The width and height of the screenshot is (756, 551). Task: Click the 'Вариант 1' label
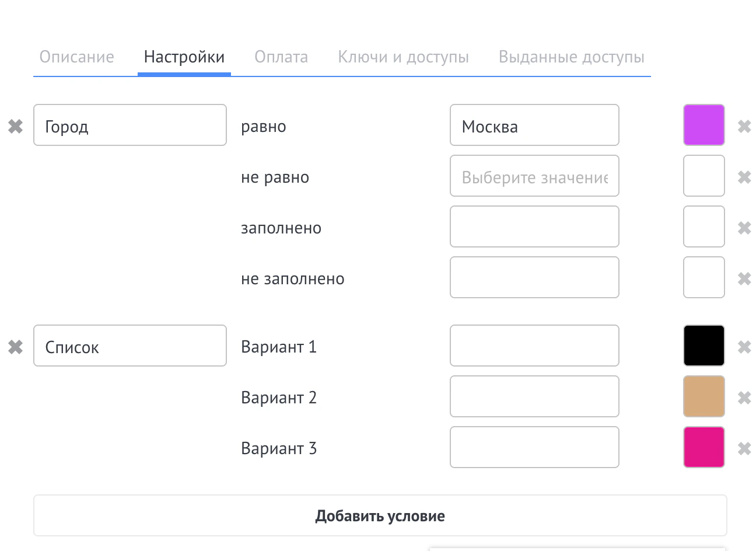point(279,347)
